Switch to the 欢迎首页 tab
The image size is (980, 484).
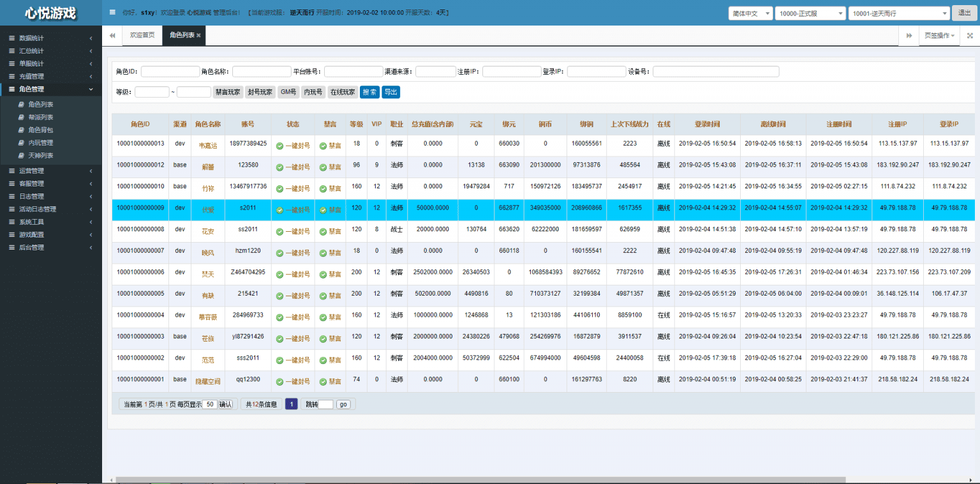point(142,36)
